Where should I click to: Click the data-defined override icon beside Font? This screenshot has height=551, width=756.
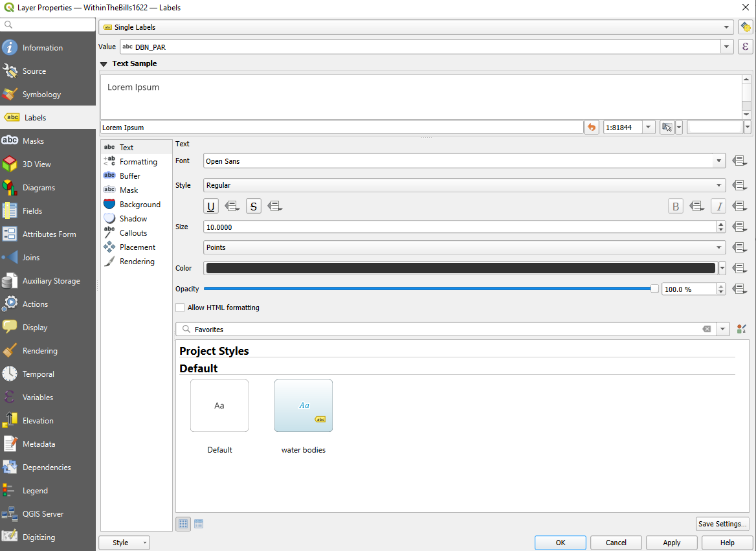tap(739, 161)
